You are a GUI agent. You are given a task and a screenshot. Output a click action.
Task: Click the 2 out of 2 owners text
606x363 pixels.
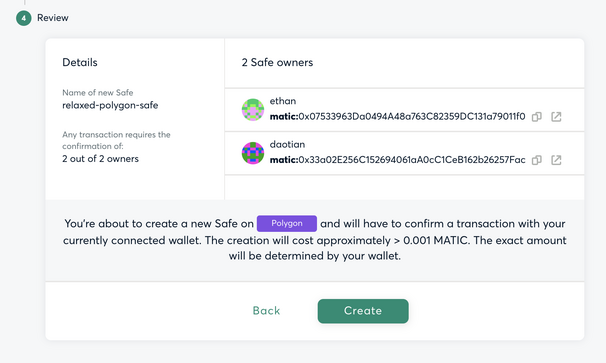point(100,158)
